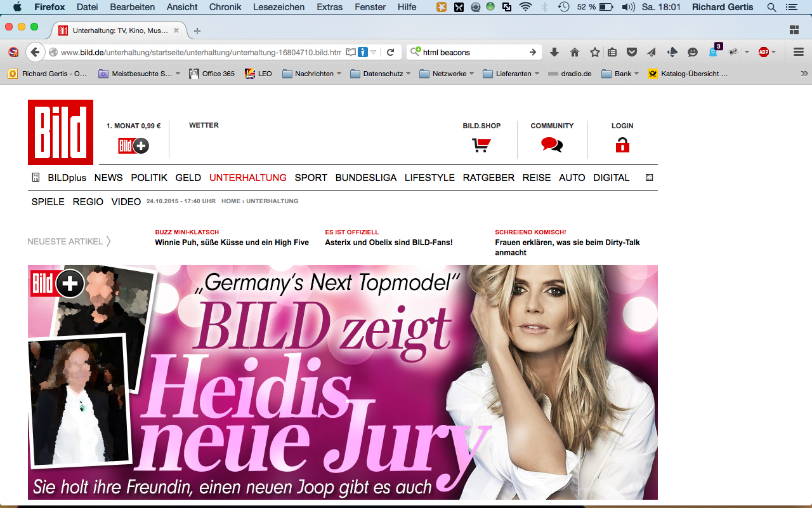Open the macOS Spotlight search magnifier
Image resolution: width=812 pixels, height=508 pixels.
click(x=771, y=7)
